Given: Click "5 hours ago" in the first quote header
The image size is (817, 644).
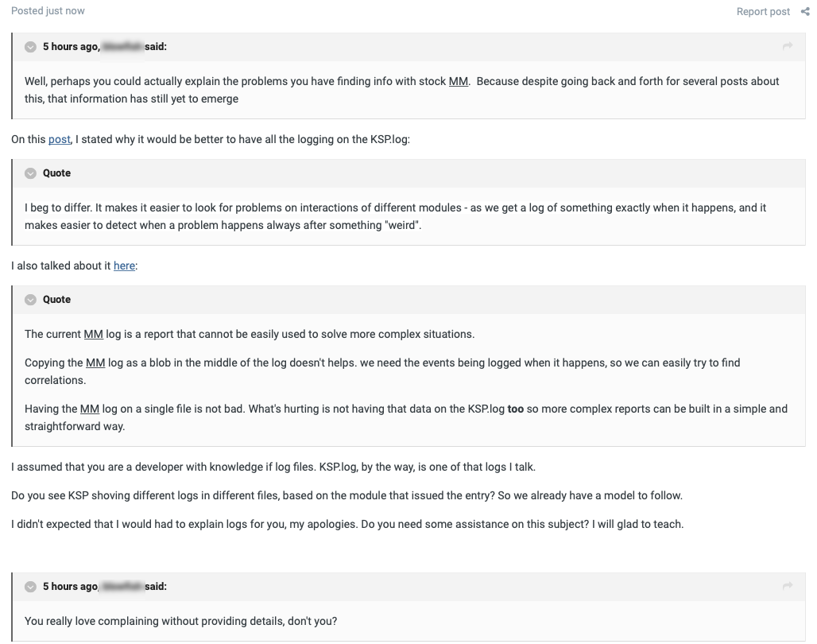Looking at the screenshot, I should pos(70,47).
